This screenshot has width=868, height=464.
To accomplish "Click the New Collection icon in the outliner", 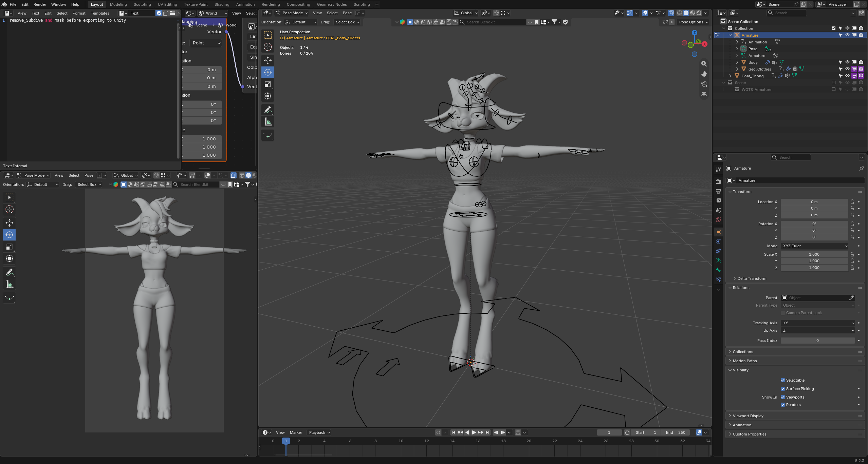I will [x=861, y=13].
